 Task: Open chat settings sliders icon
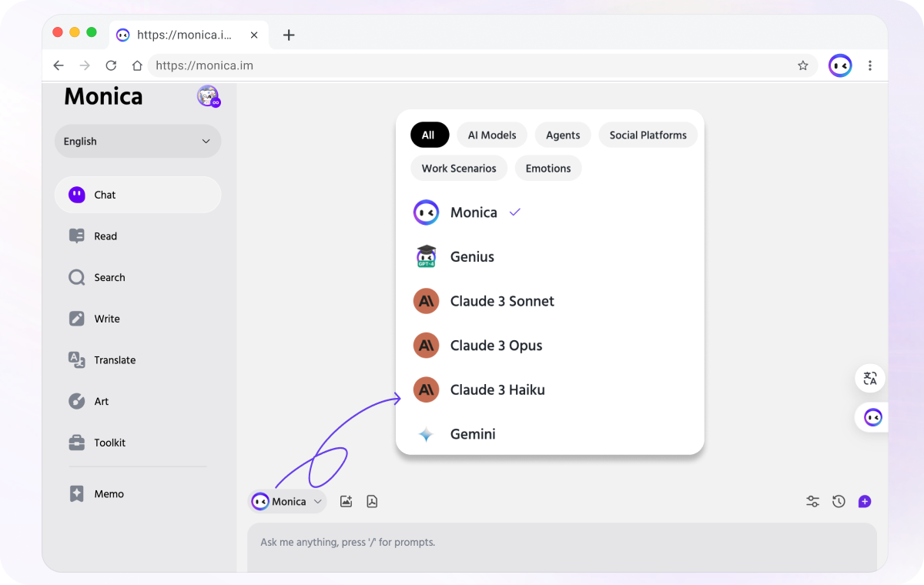[812, 501]
